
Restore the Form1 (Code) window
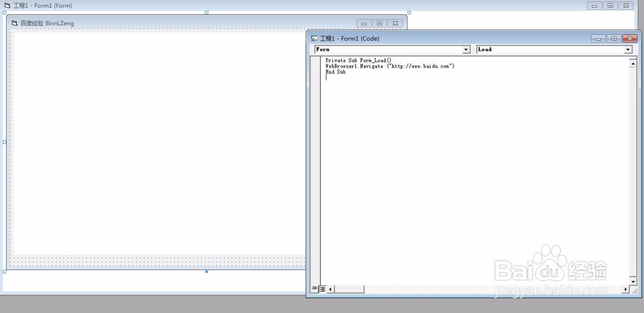(614, 39)
